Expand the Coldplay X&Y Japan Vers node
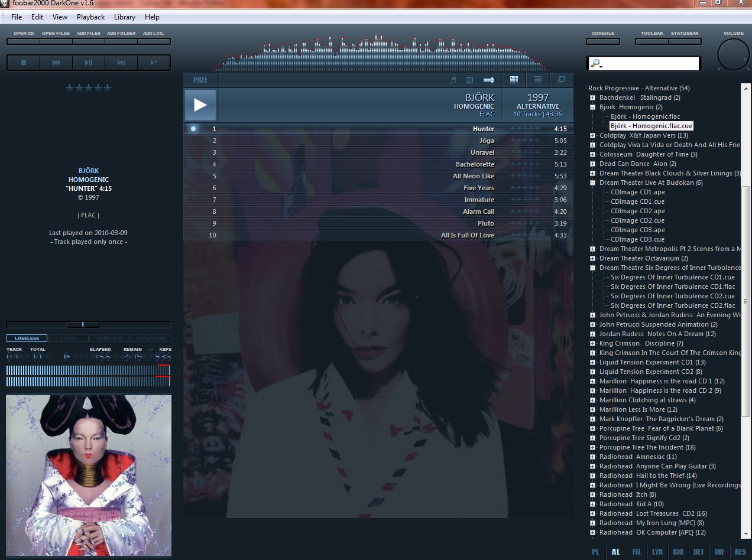Screen dimensions: 752x560 click(592, 135)
